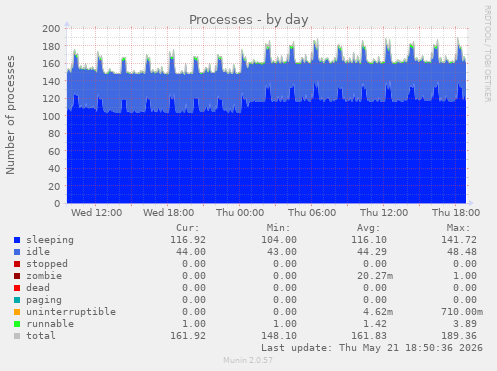Screen dimensions: 497x371
Task: Click the 'Cur:' column header
Action: [x=188, y=228]
